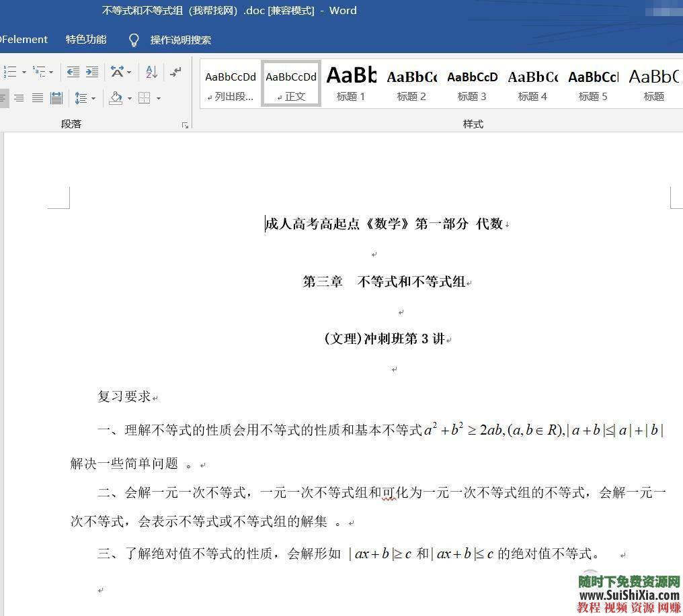Toggle the show paragraph marks icon

[x=175, y=72]
